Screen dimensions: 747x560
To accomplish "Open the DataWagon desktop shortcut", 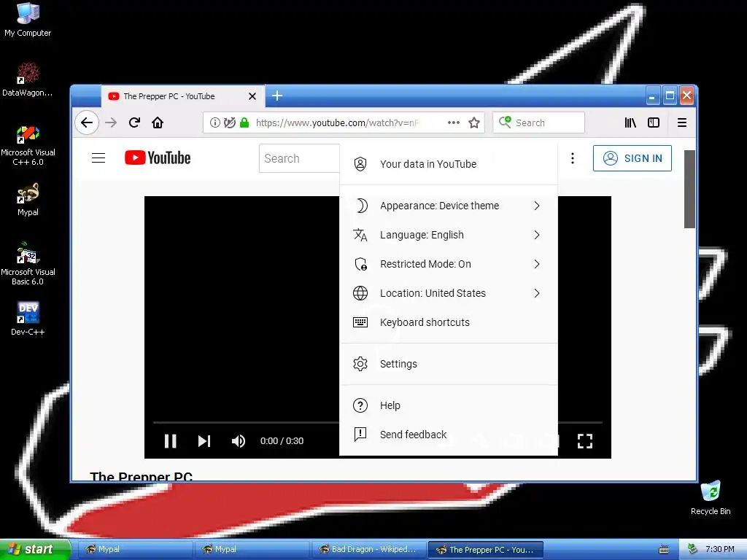I will click(28, 79).
